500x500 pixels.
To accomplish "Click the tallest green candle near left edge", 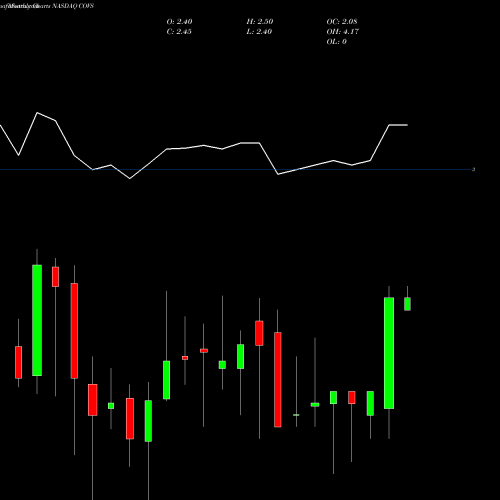I will 37,320.
